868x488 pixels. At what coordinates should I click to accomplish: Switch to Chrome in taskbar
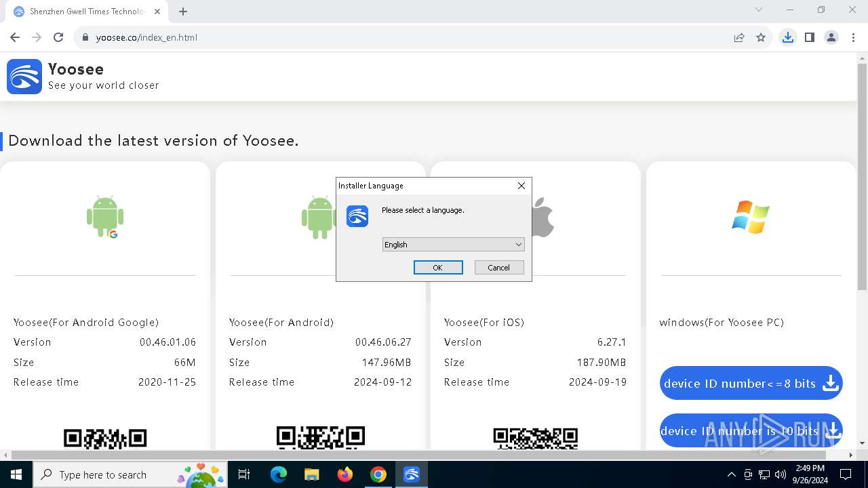378,474
